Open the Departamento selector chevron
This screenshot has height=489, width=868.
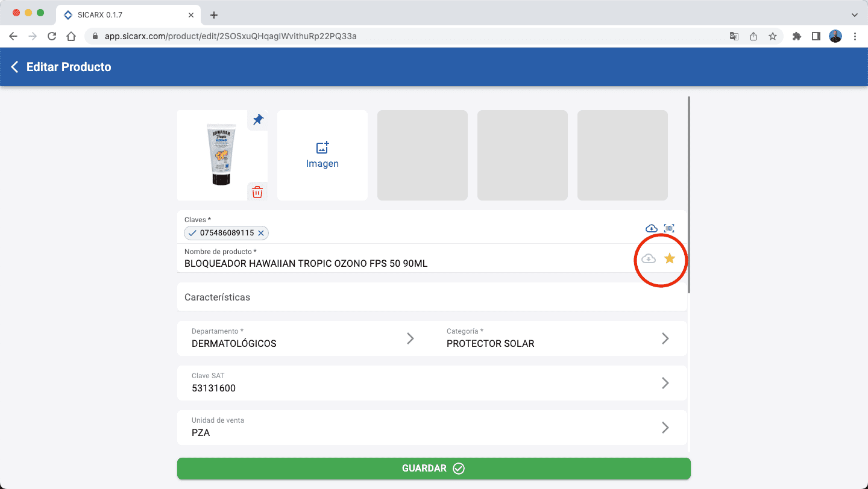(410, 338)
